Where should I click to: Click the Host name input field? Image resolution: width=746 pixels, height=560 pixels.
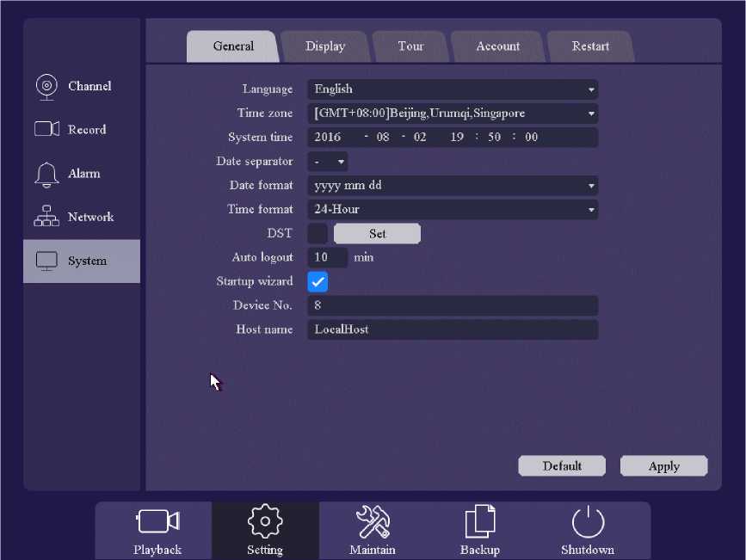click(x=453, y=329)
